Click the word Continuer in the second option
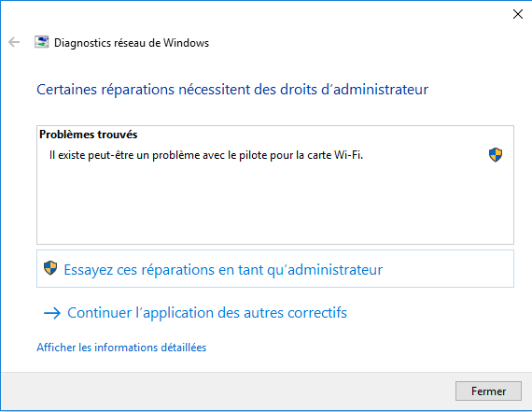This screenshot has height=412, width=532. (x=100, y=312)
